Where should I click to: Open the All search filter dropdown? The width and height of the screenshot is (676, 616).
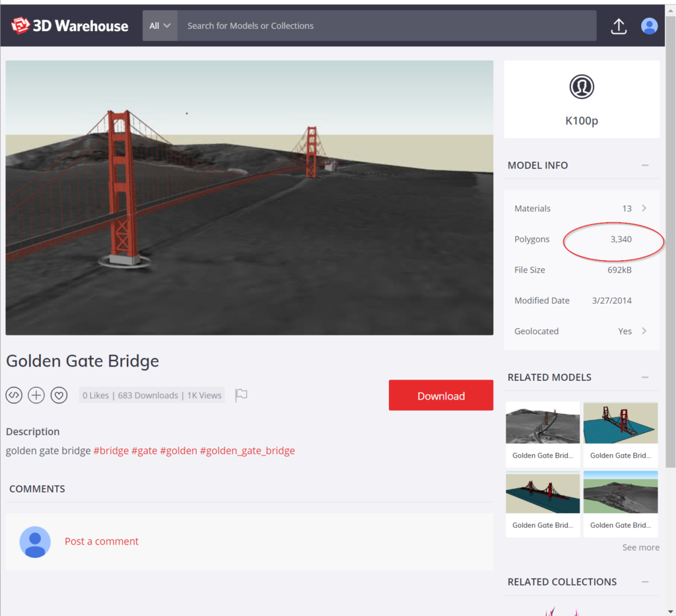(160, 26)
